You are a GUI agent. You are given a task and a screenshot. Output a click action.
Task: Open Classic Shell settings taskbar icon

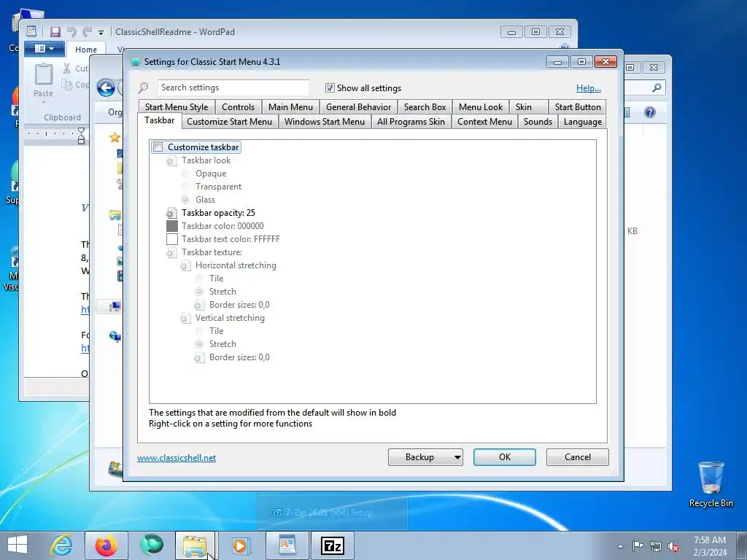click(x=152, y=545)
